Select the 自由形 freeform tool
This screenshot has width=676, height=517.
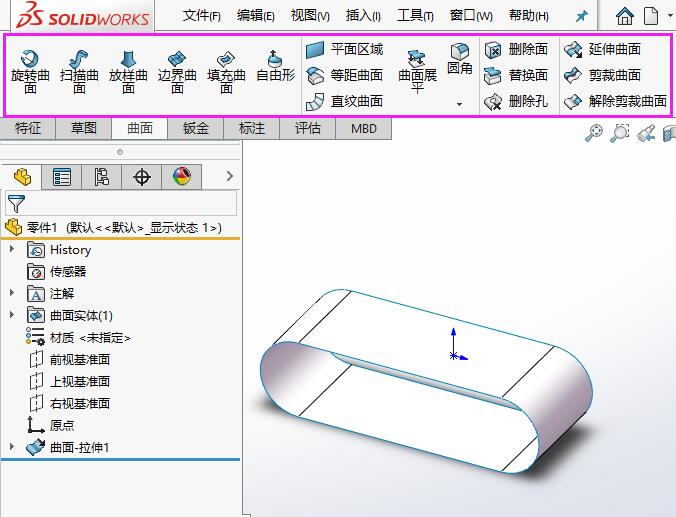(x=275, y=66)
